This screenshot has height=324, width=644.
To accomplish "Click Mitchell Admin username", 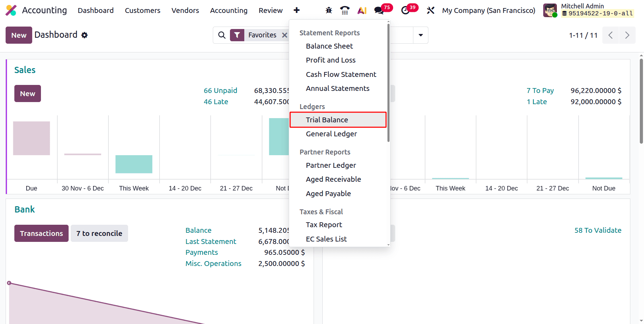I will pyautogui.click(x=582, y=6).
